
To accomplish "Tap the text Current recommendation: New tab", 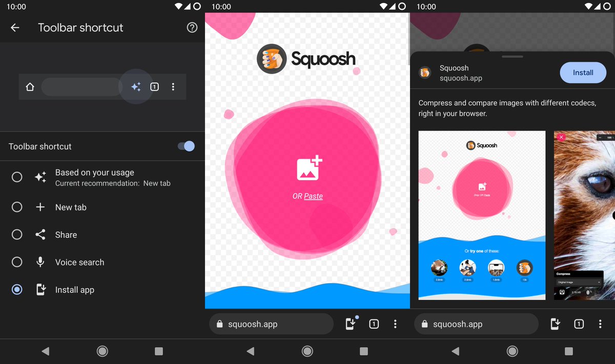I will (113, 183).
